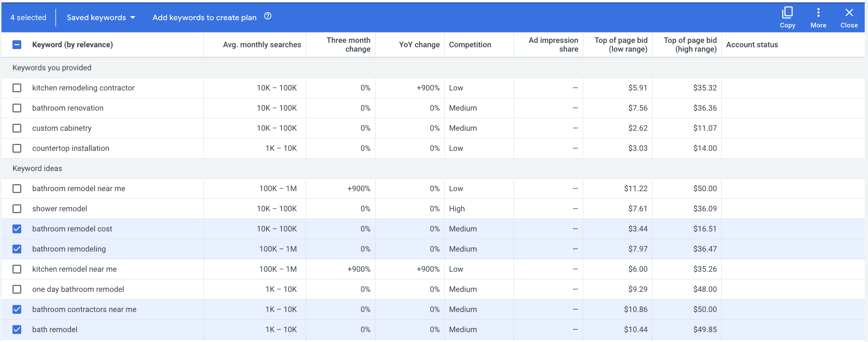Click the Keywords you provided section heading

(52, 68)
